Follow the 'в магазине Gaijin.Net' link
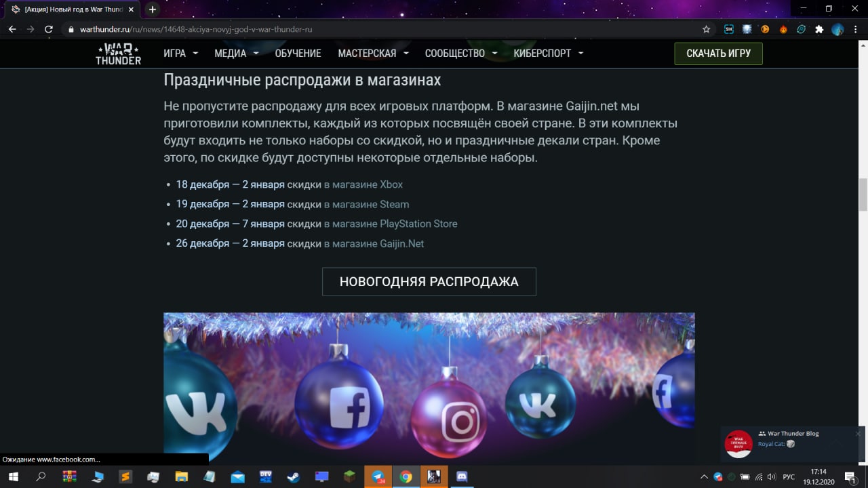868x488 pixels. pyautogui.click(x=374, y=243)
